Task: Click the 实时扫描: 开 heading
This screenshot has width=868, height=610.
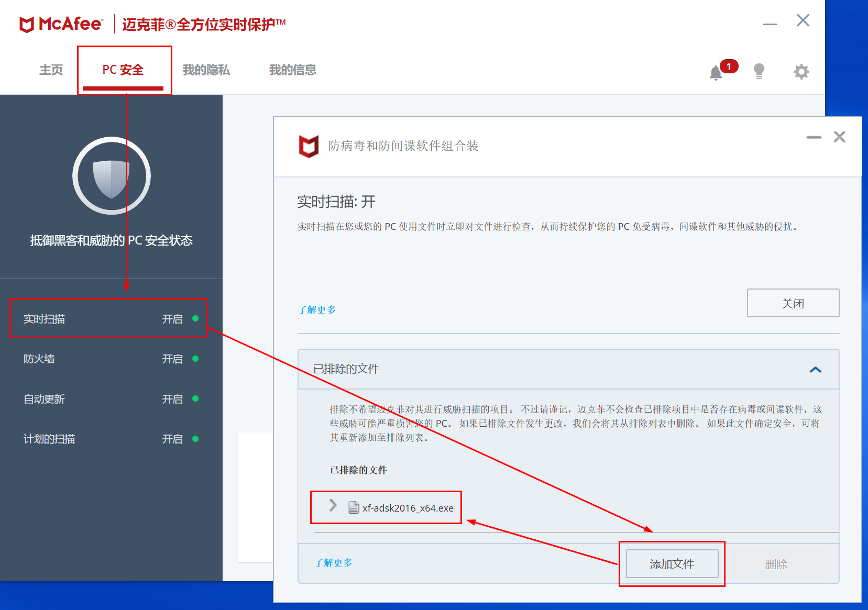Action: pyautogui.click(x=336, y=202)
